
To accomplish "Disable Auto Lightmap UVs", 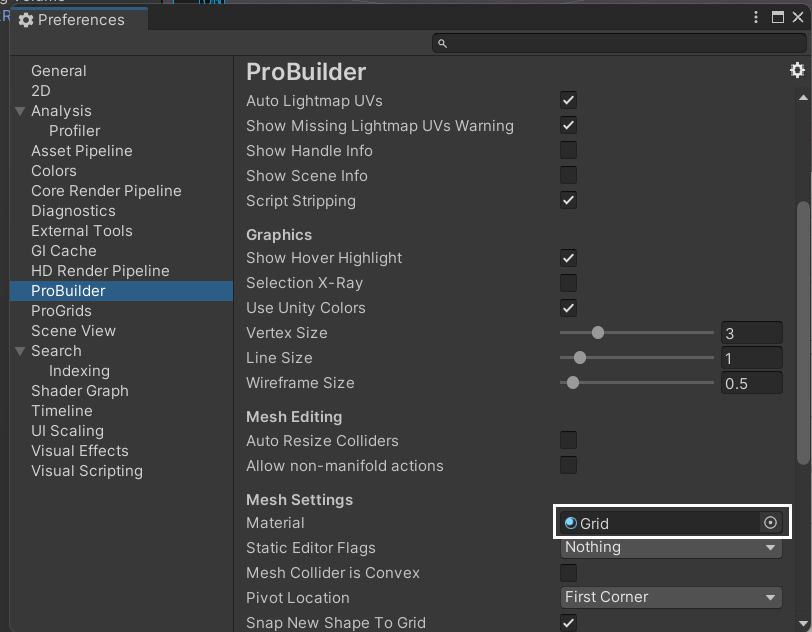I will tap(568, 100).
